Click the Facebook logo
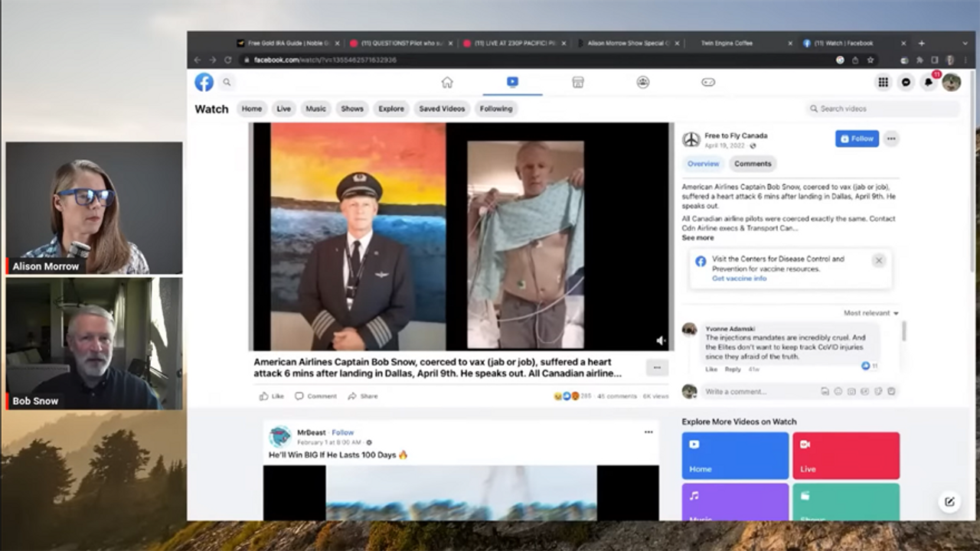The height and width of the screenshot is (551, 980). click(204, 82)
